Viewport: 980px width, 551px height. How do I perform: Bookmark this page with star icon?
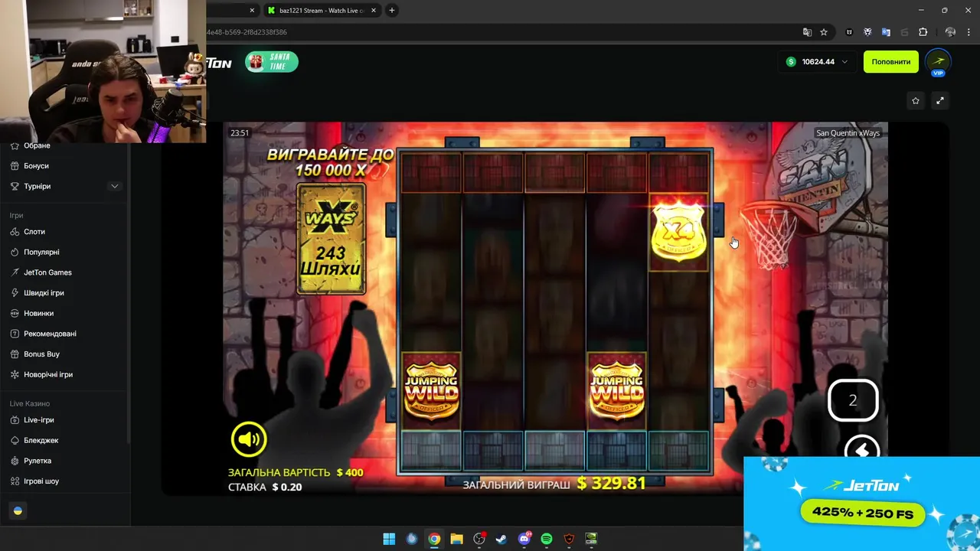point(824,32)
